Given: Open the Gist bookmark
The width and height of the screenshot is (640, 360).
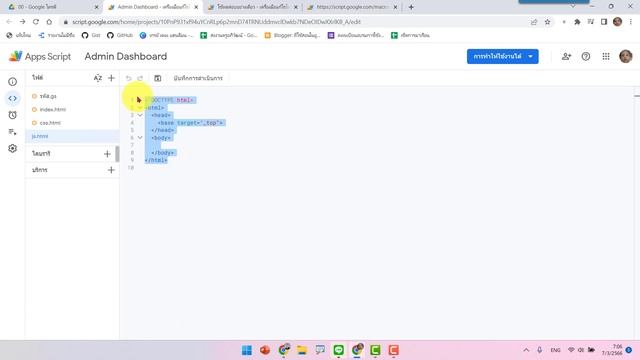Looking at the screenshot, I should 91,35.
